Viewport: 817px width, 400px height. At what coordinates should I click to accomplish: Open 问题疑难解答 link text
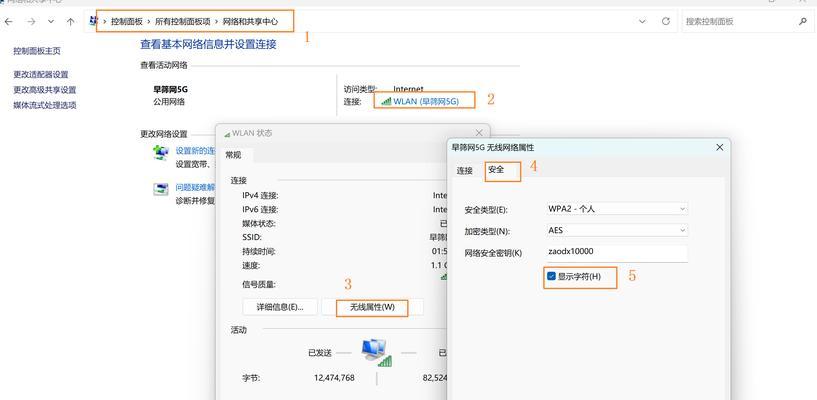[x=195, y=188]
